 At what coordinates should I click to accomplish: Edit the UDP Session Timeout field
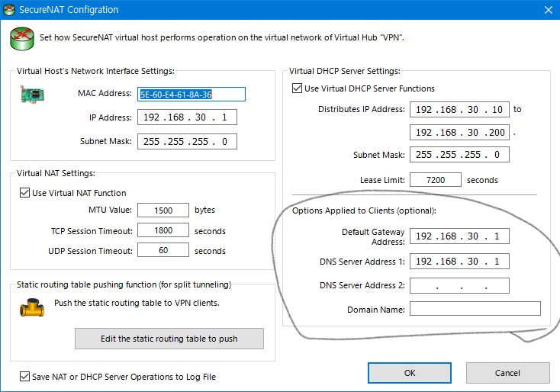[163, 250]
